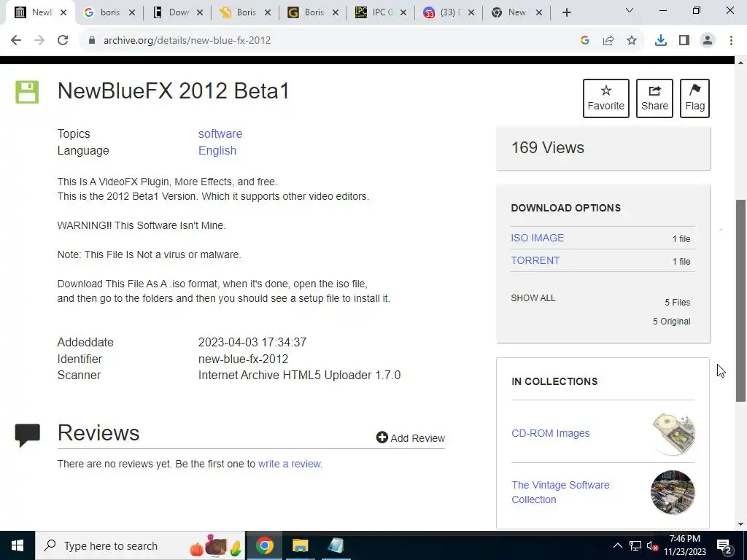The height and width of the screenshot is (560, 747).
Task: Open File Explorer from the taskbar
Action: (300, 545)
